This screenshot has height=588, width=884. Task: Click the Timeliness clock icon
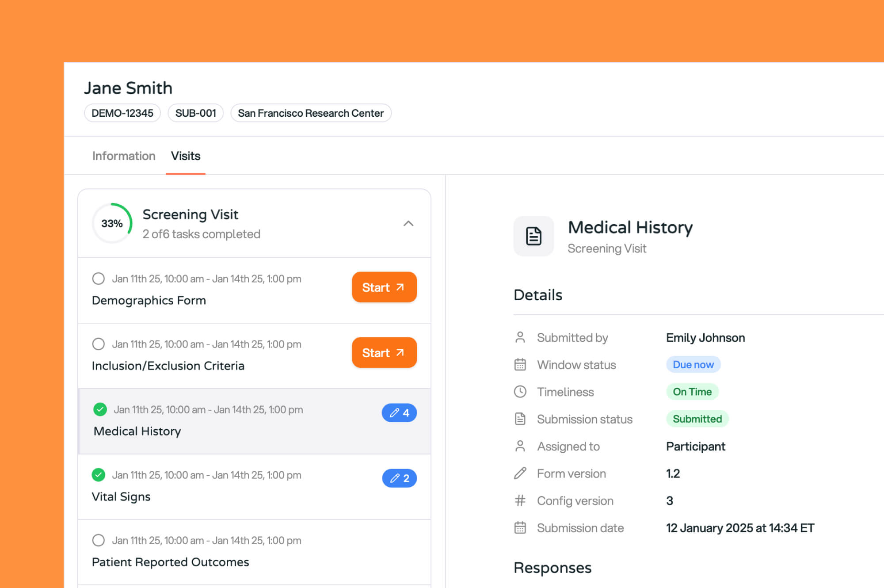click(520, 392)
